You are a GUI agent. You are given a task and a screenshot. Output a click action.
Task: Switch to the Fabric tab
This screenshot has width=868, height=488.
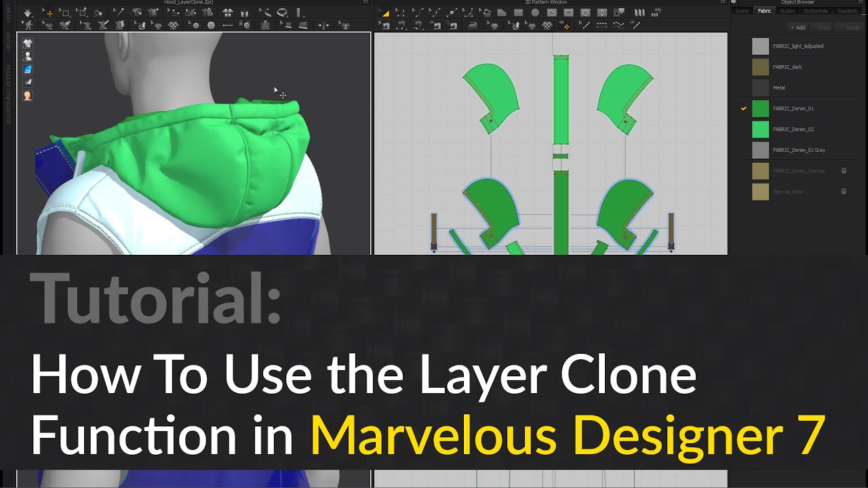click(x=764, y=11)
